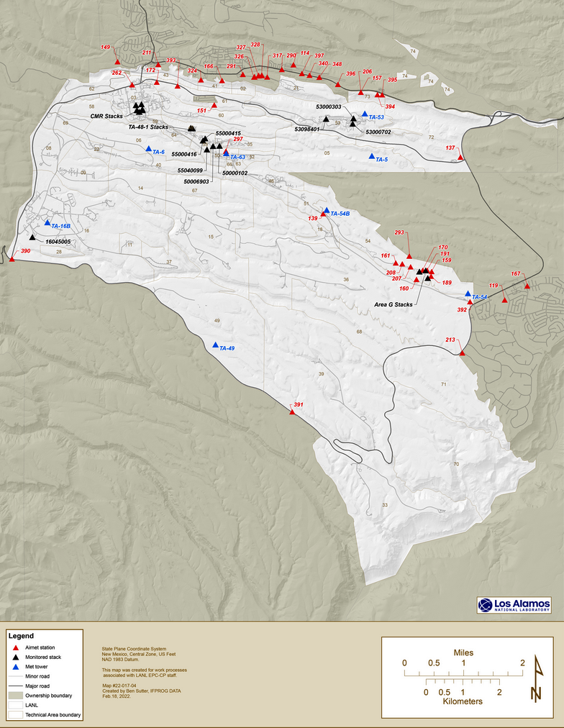The width and height of the screenshot is (564, 728).
Task: Click the Ownership boundary legend swatch
Action: [x=16, y=696]
